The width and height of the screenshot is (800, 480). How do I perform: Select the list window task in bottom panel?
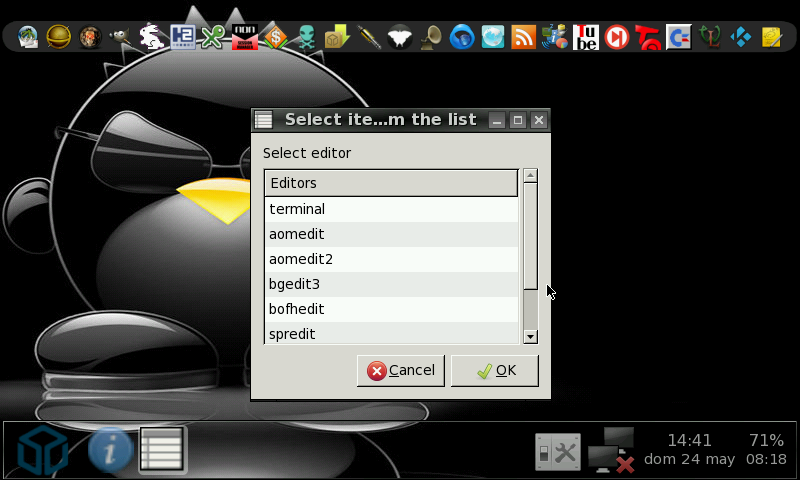click(x=163, y=450)
